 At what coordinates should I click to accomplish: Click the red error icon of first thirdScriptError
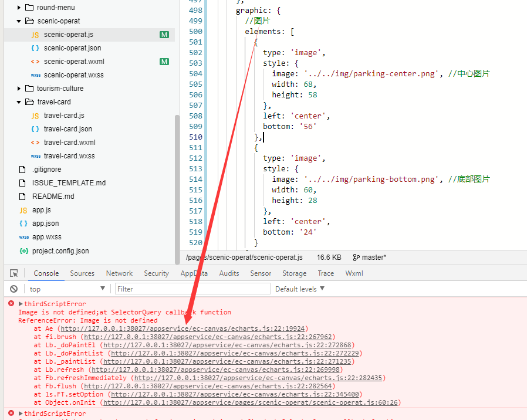[x=11, y=303]
